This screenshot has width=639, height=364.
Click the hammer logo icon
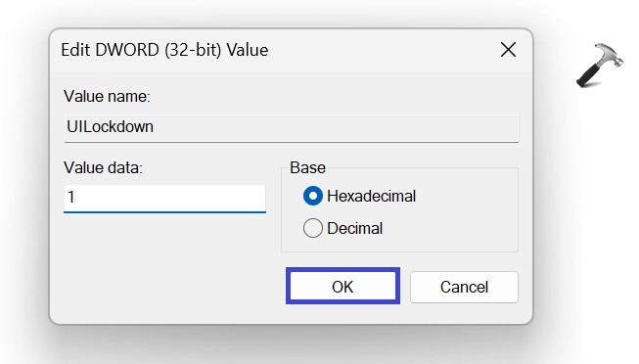[x=600, y=66]
